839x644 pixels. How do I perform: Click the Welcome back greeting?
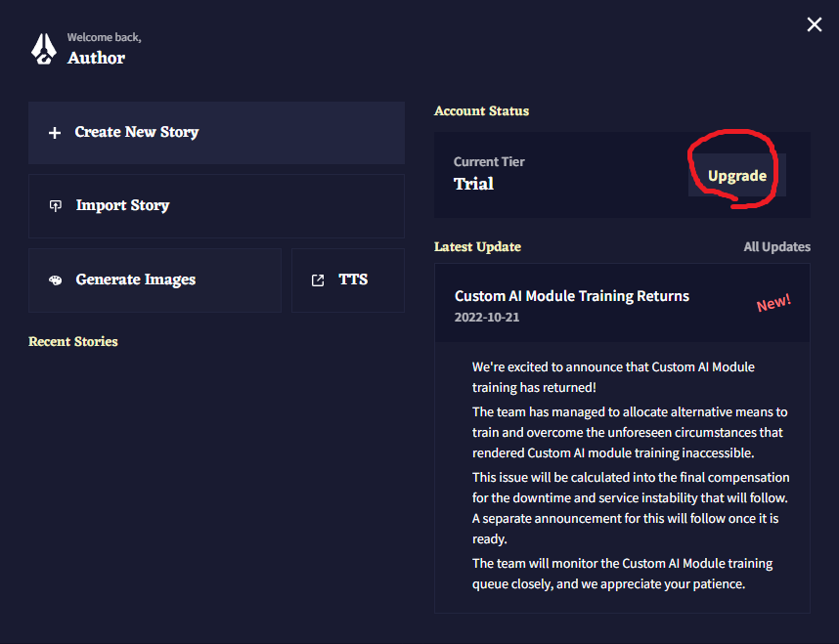click(x=104, y=37)
